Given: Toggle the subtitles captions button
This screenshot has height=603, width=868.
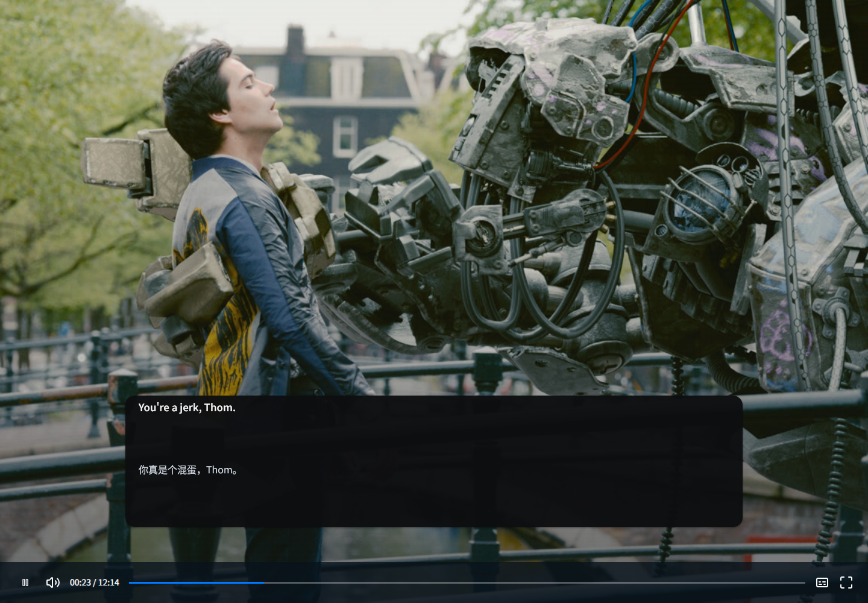Looking at the screenshot, I should click(822, 582).
